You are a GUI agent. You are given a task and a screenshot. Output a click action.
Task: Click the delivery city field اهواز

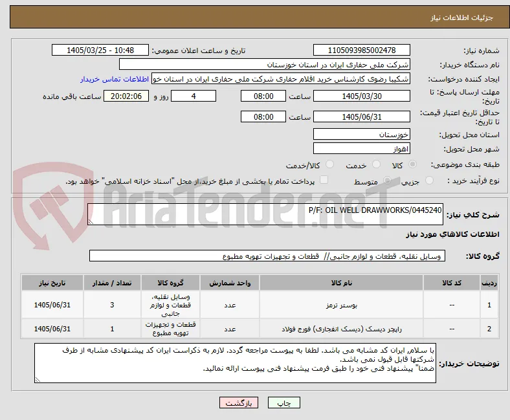coord(361,149)
